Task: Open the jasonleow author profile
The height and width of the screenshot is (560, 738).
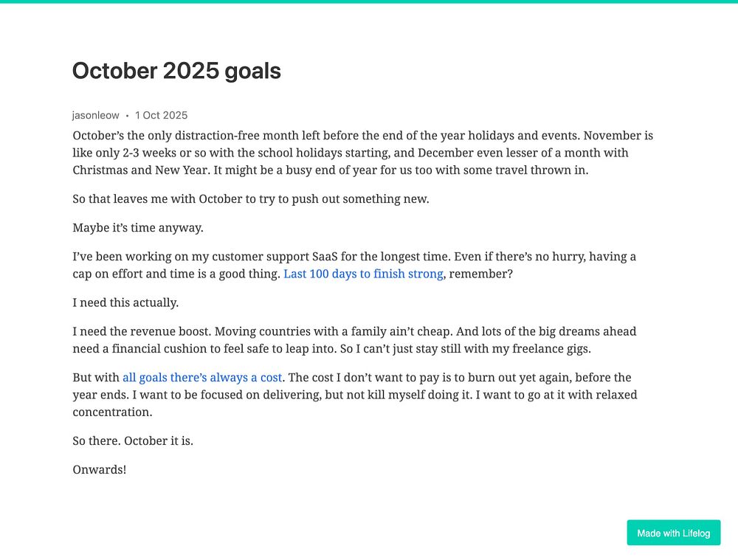Action: (x=95, y=115)
